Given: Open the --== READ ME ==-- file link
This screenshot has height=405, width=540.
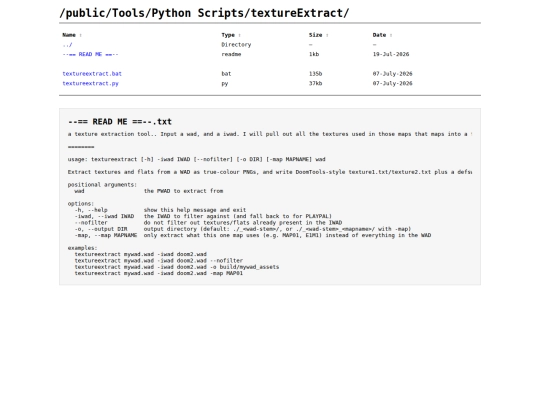Looking at the screenshot, I should coord(90,54).
